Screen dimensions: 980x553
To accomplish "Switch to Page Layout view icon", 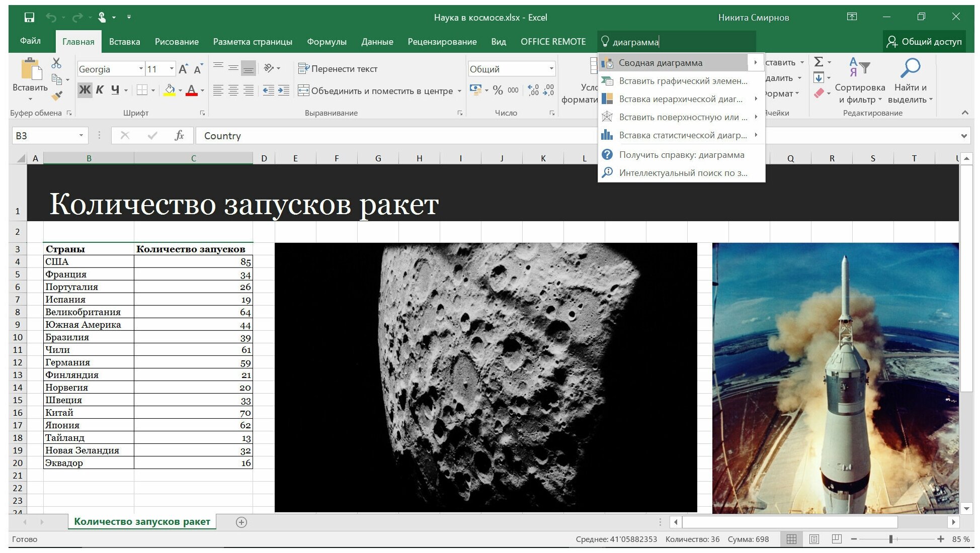I will pyautogui.click(x=814, y=539).
